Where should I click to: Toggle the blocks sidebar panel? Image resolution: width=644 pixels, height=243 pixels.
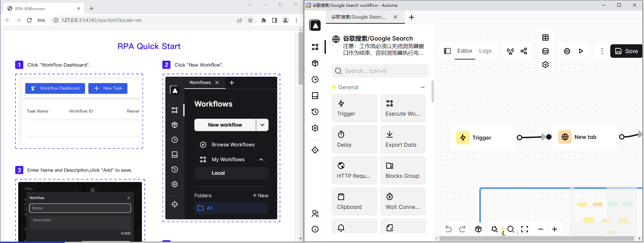(x=447, y=51)
